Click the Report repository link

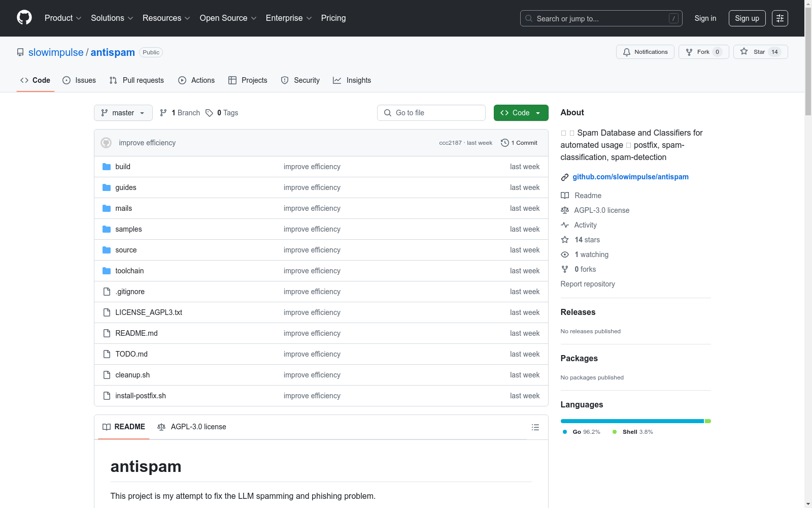(588, 284)
